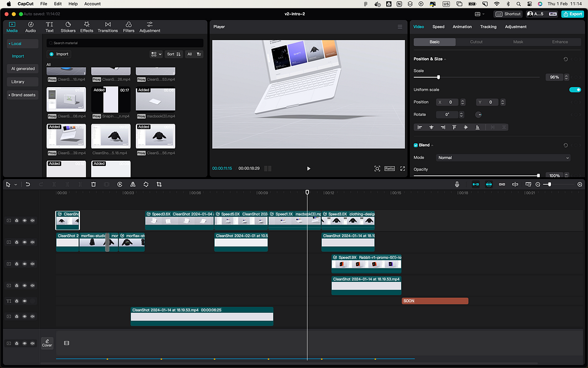The width and height of the screenshot is (588, 368).
Task: Click the delete trash icon in timeline toolbar
Action: click(93, 184)
